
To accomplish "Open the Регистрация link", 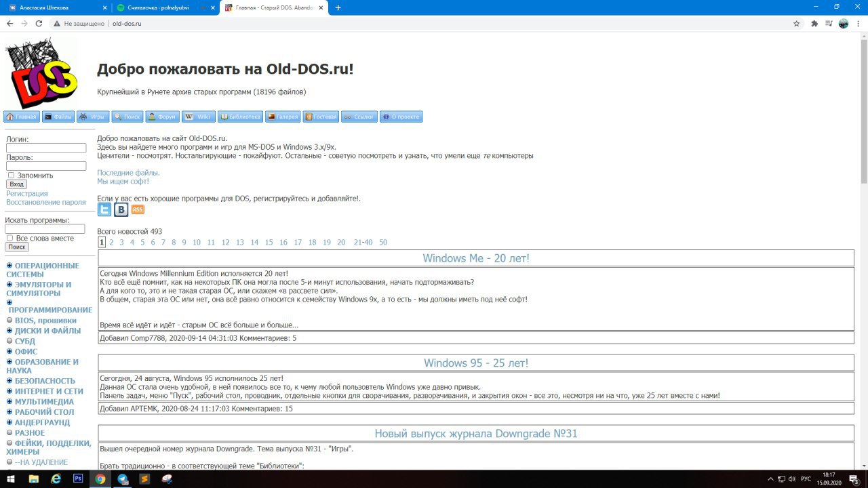I will [x=27, y=193].
